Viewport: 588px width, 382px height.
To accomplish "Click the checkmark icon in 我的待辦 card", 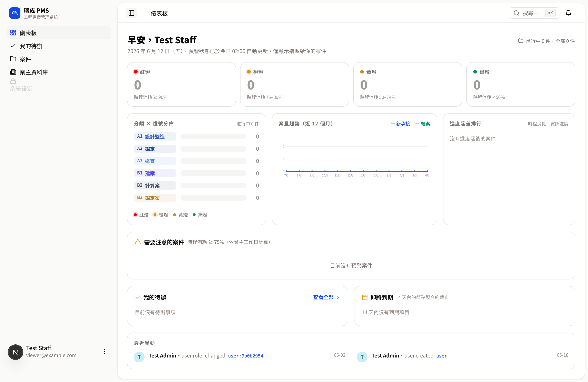I will 138,297.
